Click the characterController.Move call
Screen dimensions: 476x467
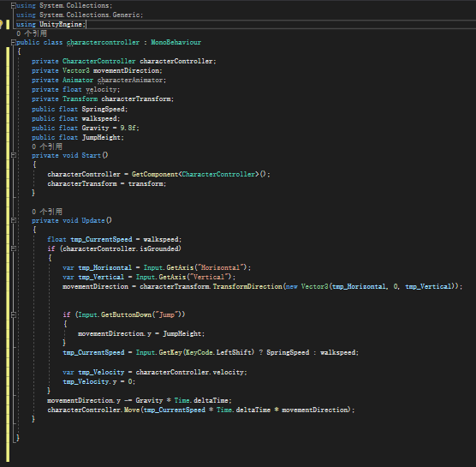[x=93, y=410]
